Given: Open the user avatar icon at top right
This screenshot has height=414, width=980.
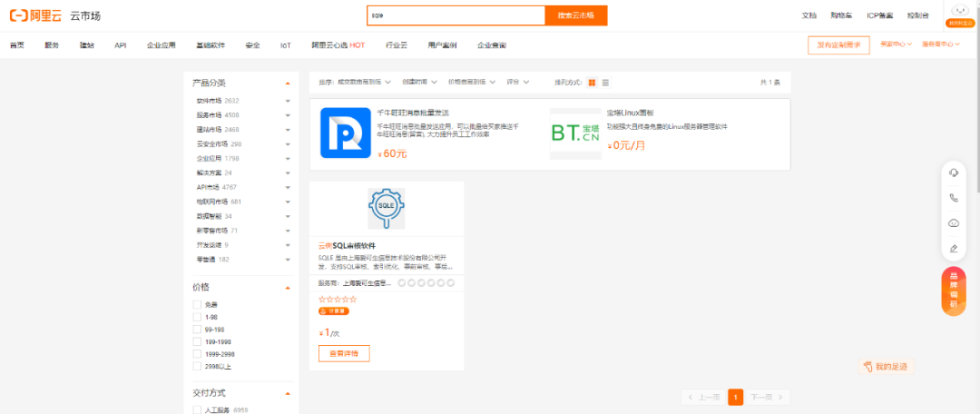Looking at the screenshot, I should point(958,11).
